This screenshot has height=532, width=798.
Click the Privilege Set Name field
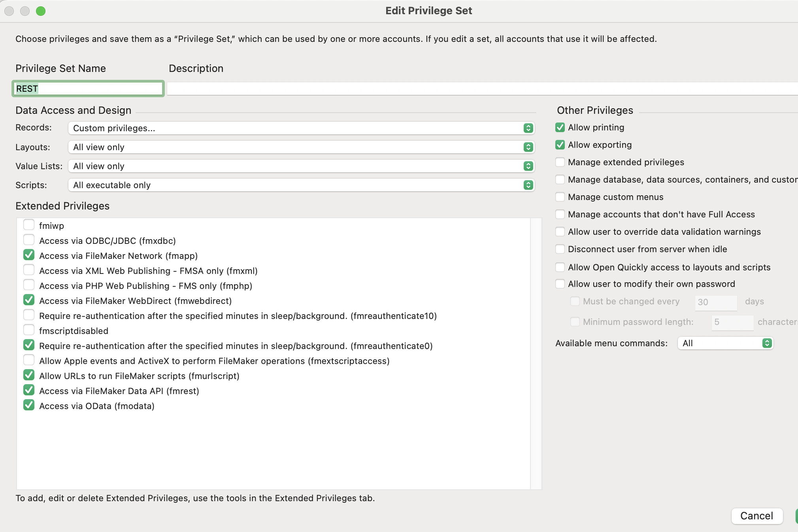point(88,89)
